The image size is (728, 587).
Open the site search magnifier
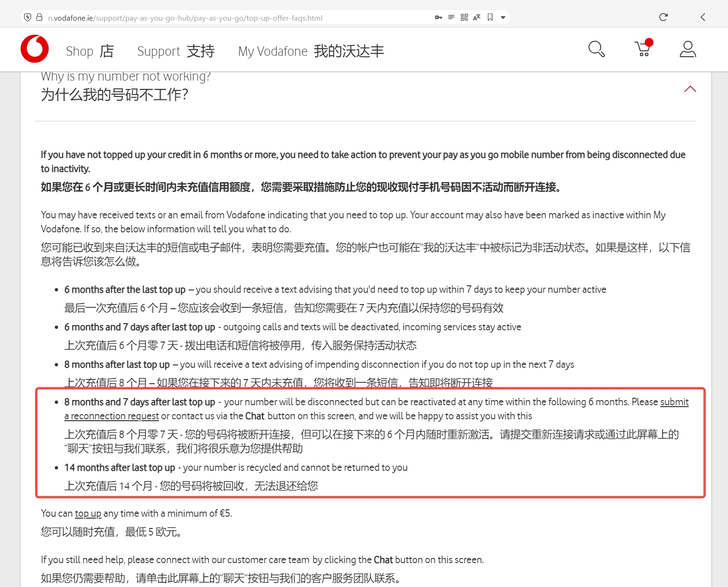click(x=596, y=49)
